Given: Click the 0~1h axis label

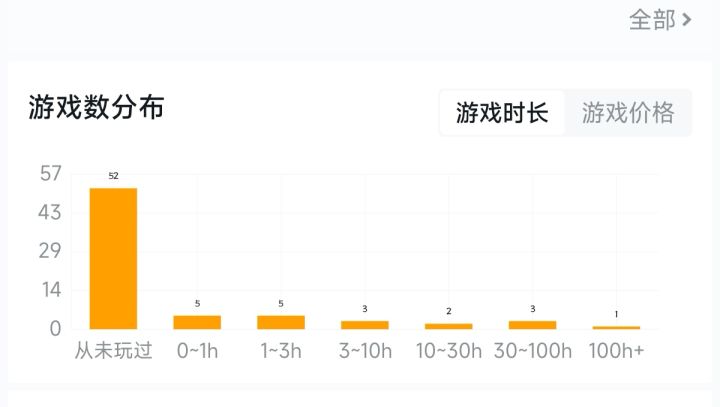Looking at the screenshot, I should pos(197,351).
